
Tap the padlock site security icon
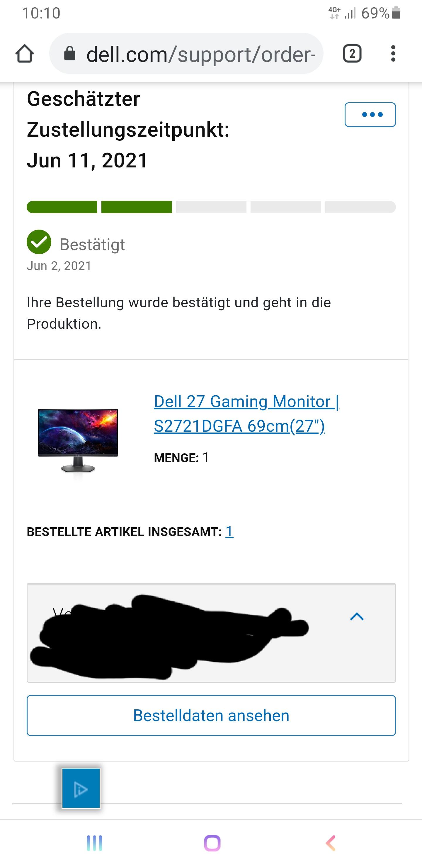(70, 54)
